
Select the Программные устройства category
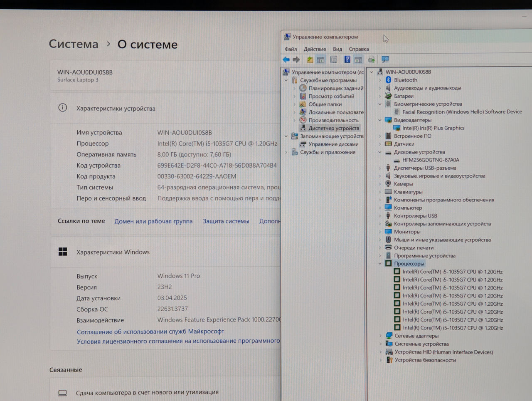coord(425,256)
